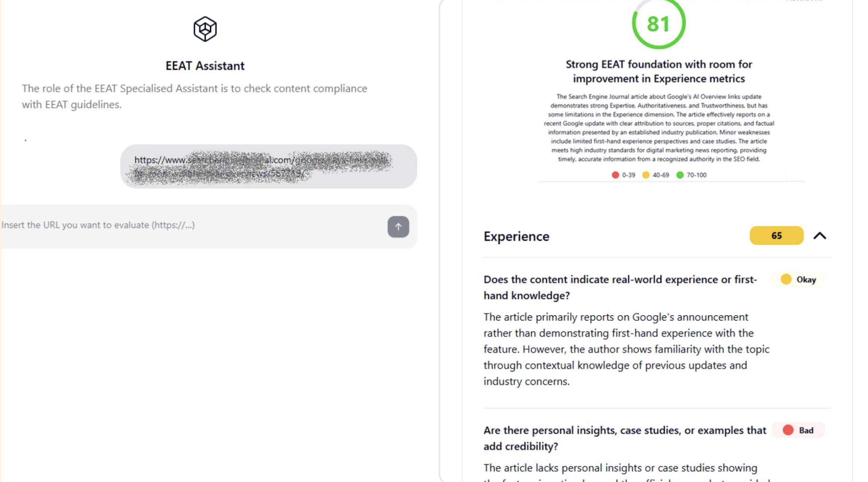Click the Search Engine Journal summary paragraph
This screenshot has height=482, width=868.
click(x=659, y=128)
